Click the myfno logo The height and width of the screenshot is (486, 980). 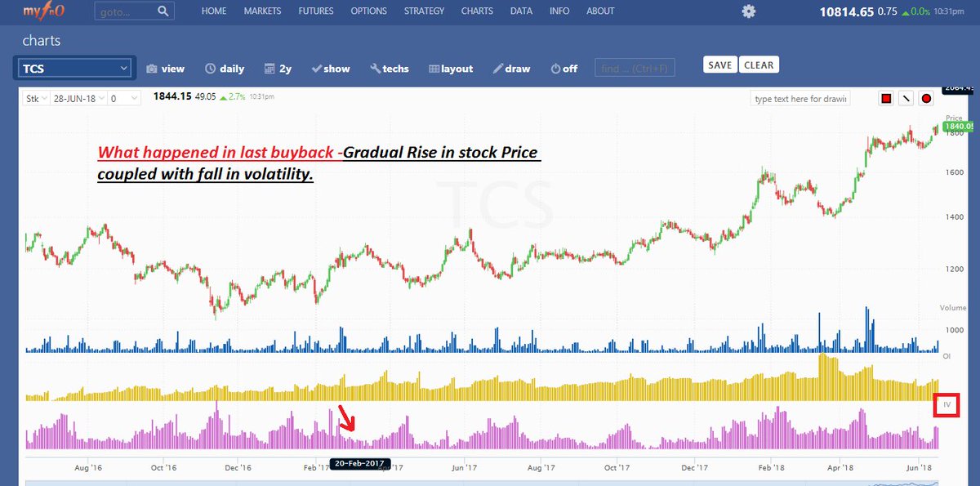pyautogui.click(x=42, y=11)
